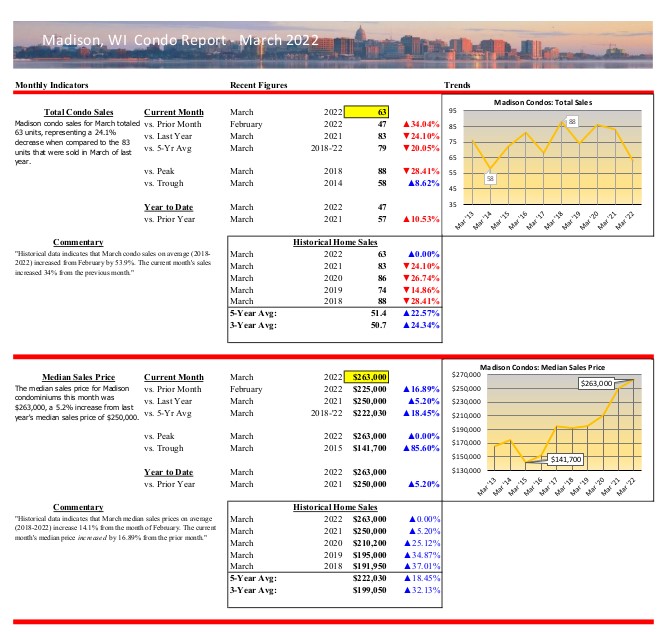The width and height of the screenshot is (667, 632).
Task: Click the red down arrow beside 20.05%
Action: click(405, 150)
